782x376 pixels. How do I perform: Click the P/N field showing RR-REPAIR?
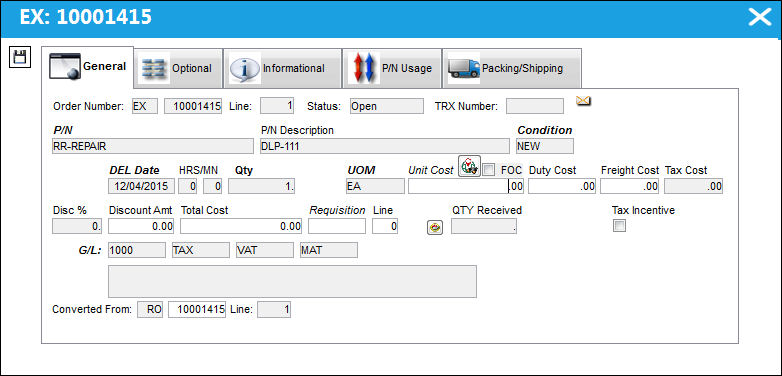tap(153, 146)
